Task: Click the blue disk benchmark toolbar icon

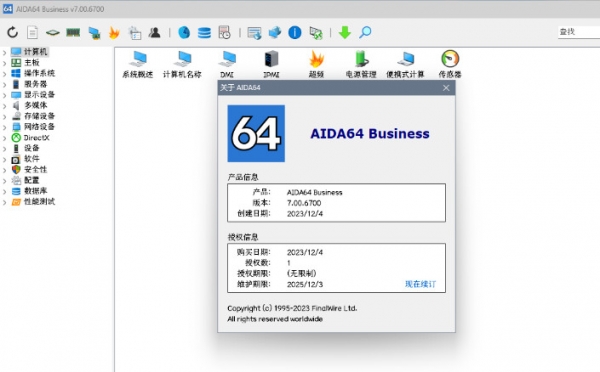Action: coord(184,33)
